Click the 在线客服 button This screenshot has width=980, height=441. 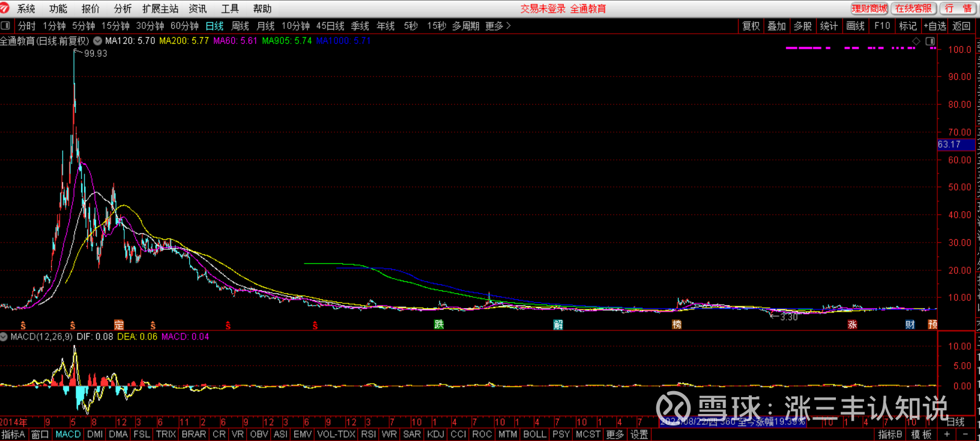pos(913,8)
